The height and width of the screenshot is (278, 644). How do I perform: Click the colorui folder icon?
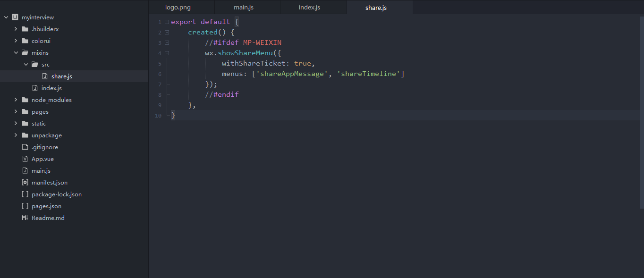tap(25, 41)
